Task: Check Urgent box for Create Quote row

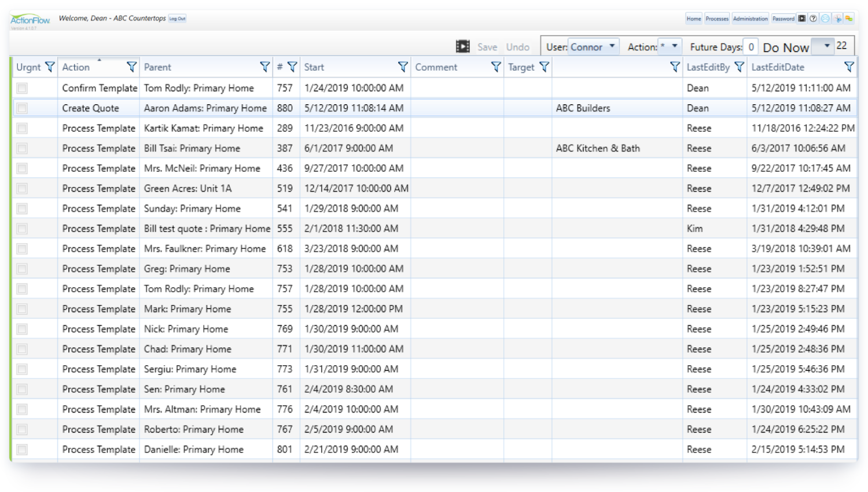Action: 22,108
